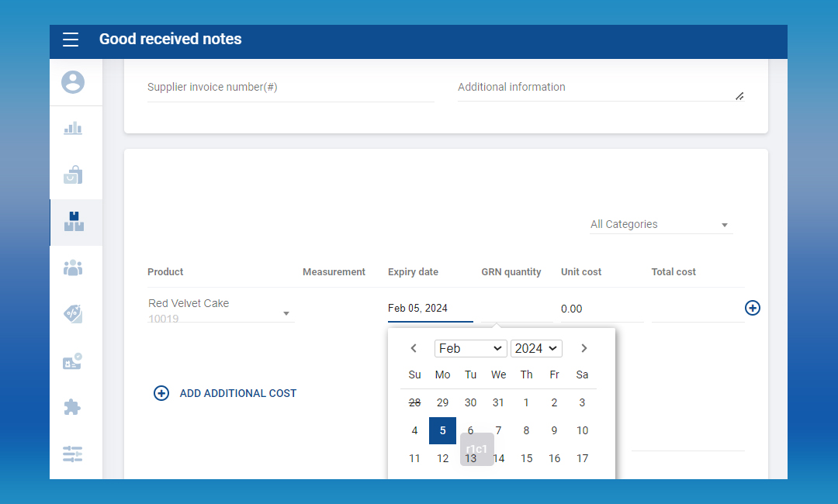The width and height of the screenshot is (838, 504).
Task: Open the bar chart reports icon
Action: click(x=73, y=129)
